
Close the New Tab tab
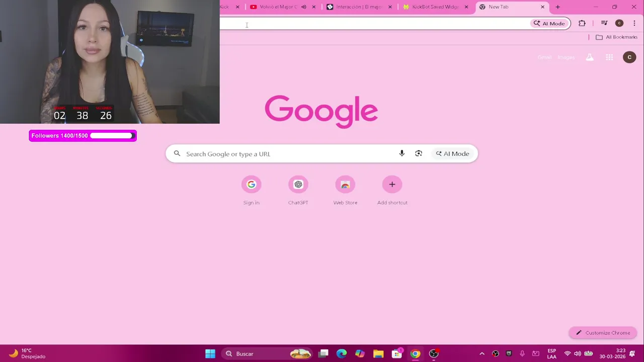point(542,7)
